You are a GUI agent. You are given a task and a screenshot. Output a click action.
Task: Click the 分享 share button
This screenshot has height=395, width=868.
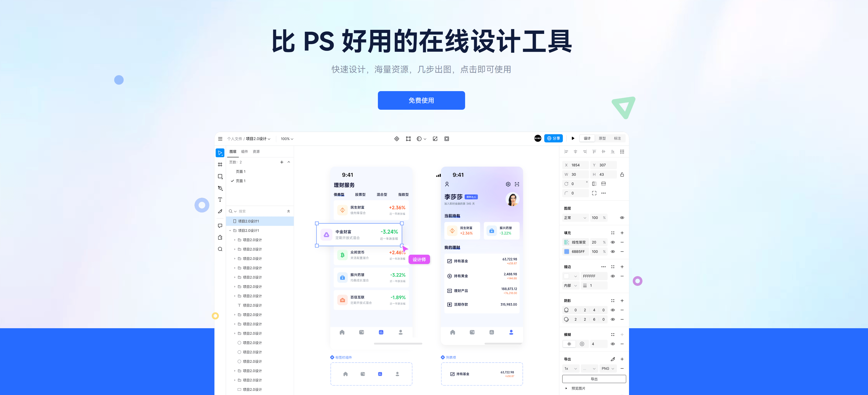click(553, 138)
